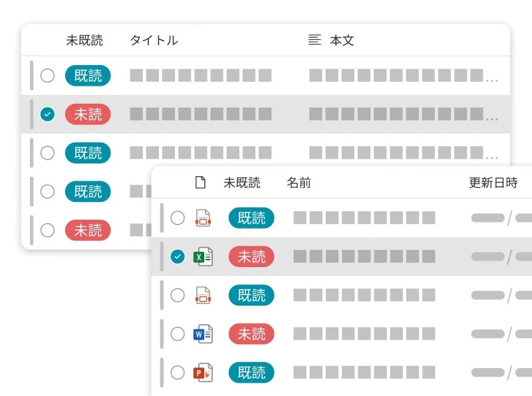The width and height of the screenshot is (532, 396).
Task: Switch to the タイトル column header
Action: tap(153, 40)
